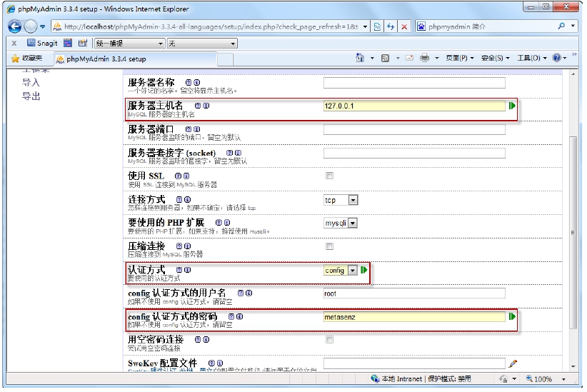This screenshot has height=392, width=587.
Task: Toggle the 使用 SSL checkbox
Action: pos(329,176)
